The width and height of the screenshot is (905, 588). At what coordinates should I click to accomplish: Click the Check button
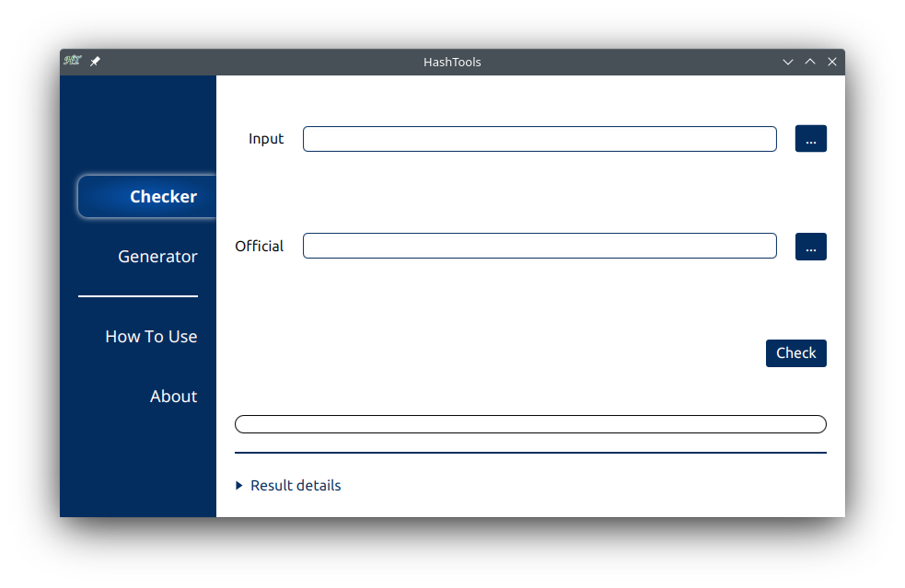tap(796, 353)
